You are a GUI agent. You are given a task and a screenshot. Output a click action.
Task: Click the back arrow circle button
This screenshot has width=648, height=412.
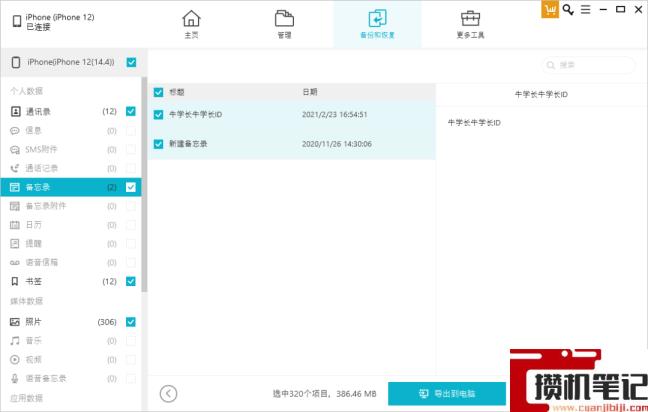[x=168, y=393]
